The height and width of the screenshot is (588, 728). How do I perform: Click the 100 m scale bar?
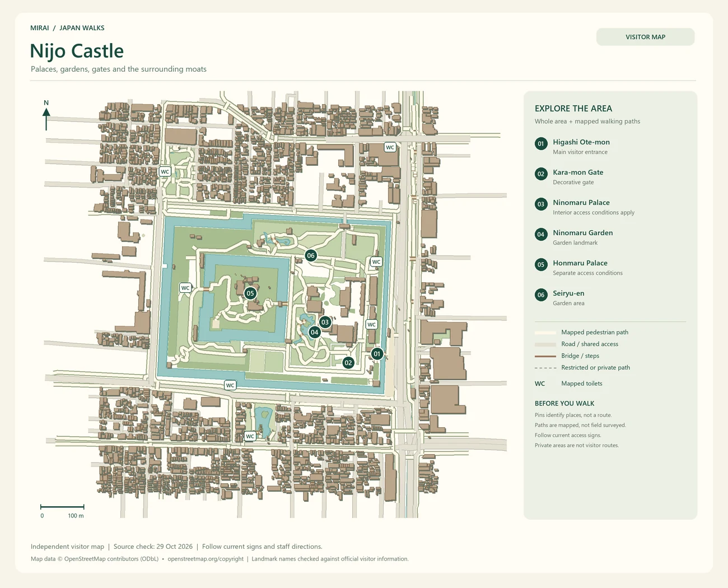tap(62, 507)
